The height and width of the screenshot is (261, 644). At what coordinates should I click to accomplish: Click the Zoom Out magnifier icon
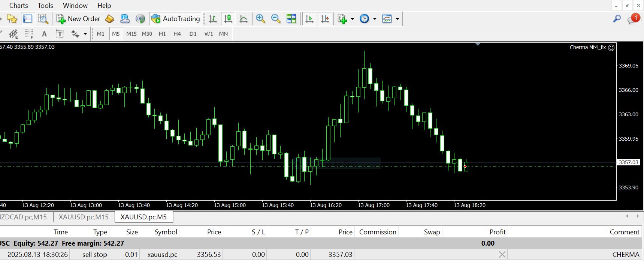[276, 19]
